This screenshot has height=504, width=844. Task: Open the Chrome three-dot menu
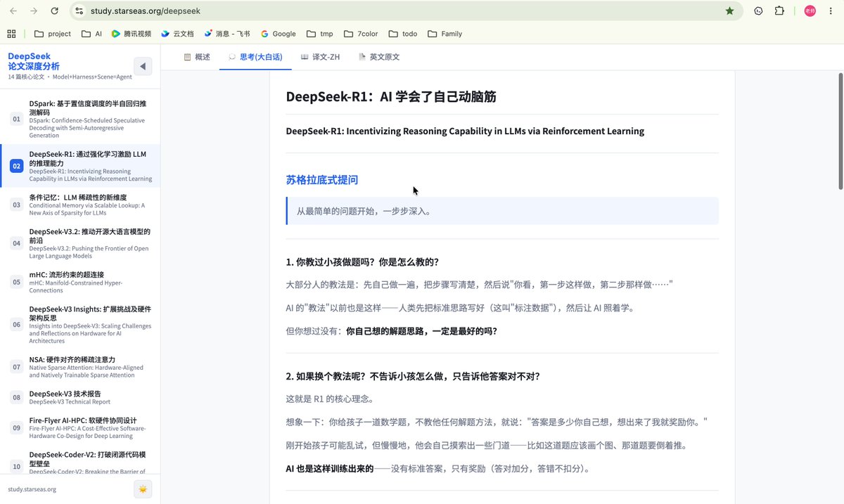coord(831,11)
